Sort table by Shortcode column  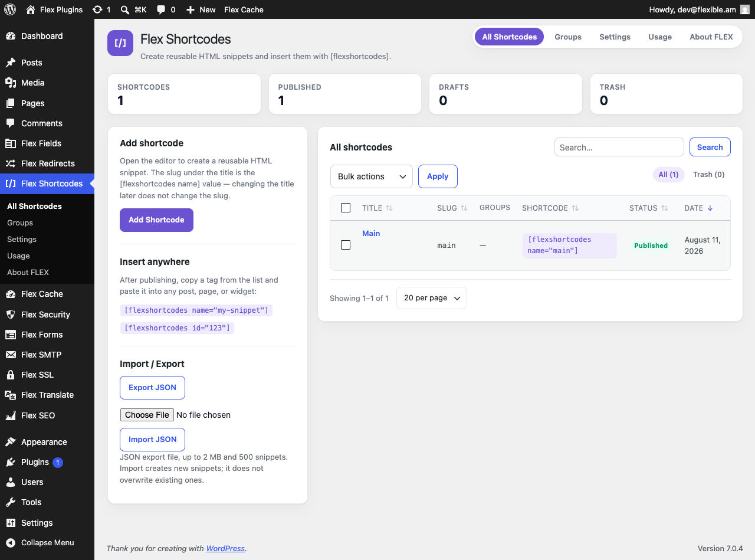[550, 208]
